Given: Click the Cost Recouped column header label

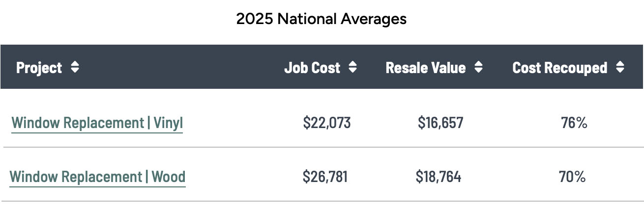Looking at the screenshot, I should click(x=559, y=68).
